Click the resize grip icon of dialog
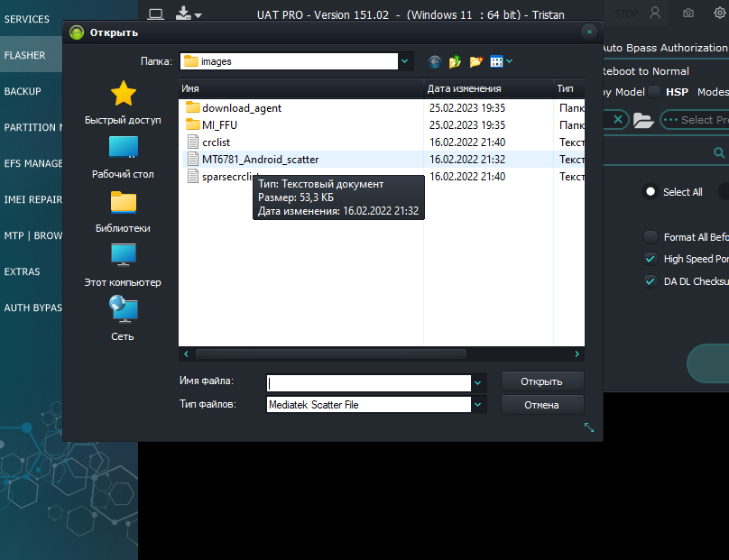729x560 pixels. pos(589,427)
